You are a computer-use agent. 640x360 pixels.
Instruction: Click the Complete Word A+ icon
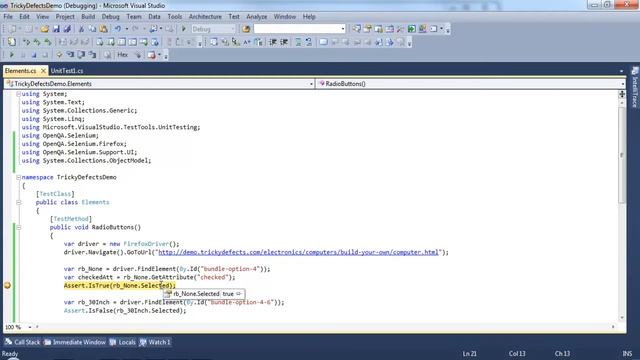pos(247,42)
